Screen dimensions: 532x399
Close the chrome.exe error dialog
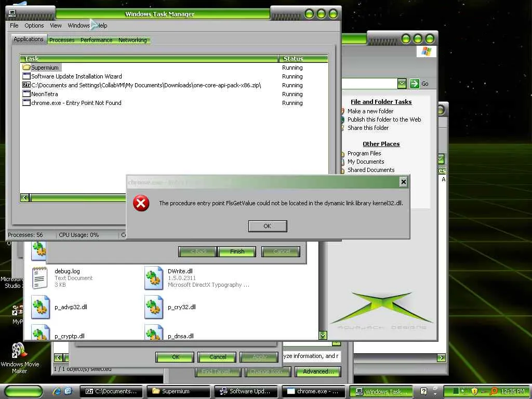pyautogui.click(x=403, y=182)
